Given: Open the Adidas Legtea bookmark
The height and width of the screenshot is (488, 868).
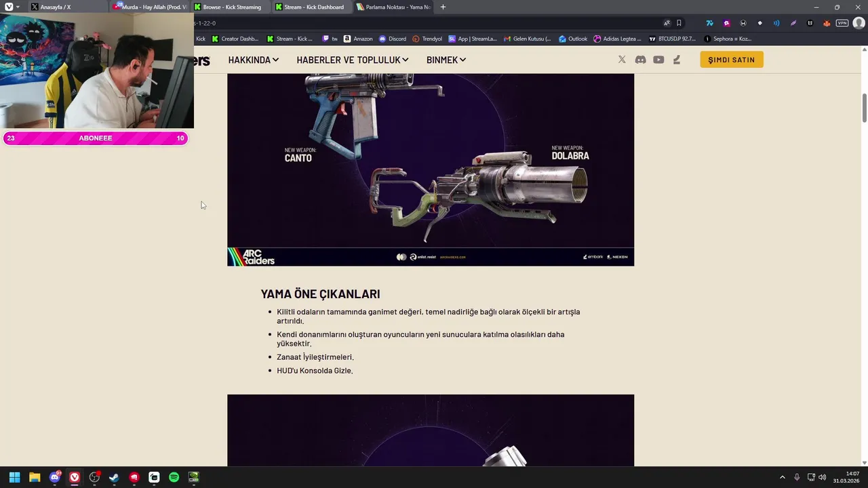Looking at the screenshot, I should tap(617, 39).
